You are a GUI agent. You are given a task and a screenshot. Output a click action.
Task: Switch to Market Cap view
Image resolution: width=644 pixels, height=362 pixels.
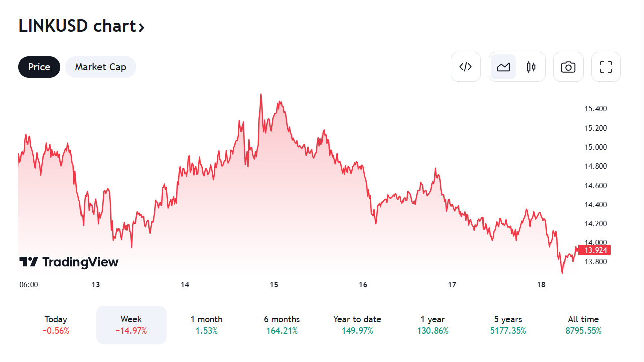point(101,67)
